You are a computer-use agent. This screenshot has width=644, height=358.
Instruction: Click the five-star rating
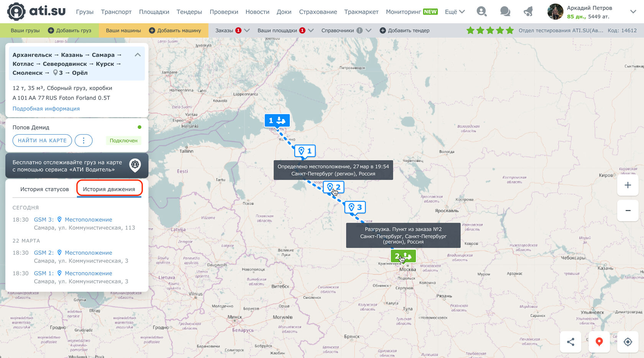click(490, 30)
